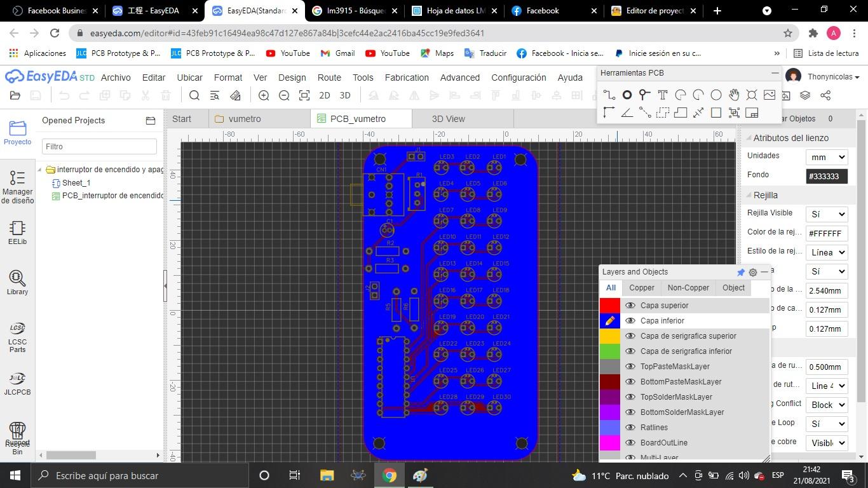Hide the Ratlines layer
Viewport: 868px width, 488px height.
click(x=630, y=428)
